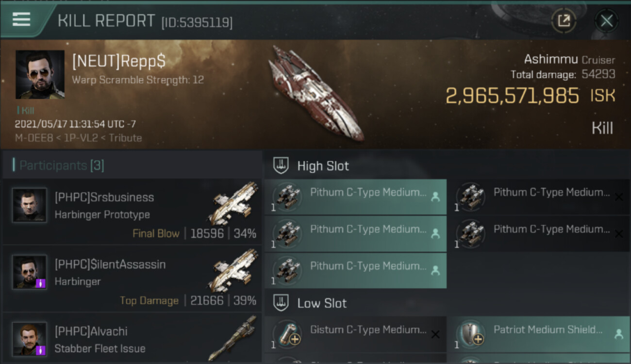This screenshot has height=364, width=631.
Task: Close the kill report window
Action: (x=606, y=20)
